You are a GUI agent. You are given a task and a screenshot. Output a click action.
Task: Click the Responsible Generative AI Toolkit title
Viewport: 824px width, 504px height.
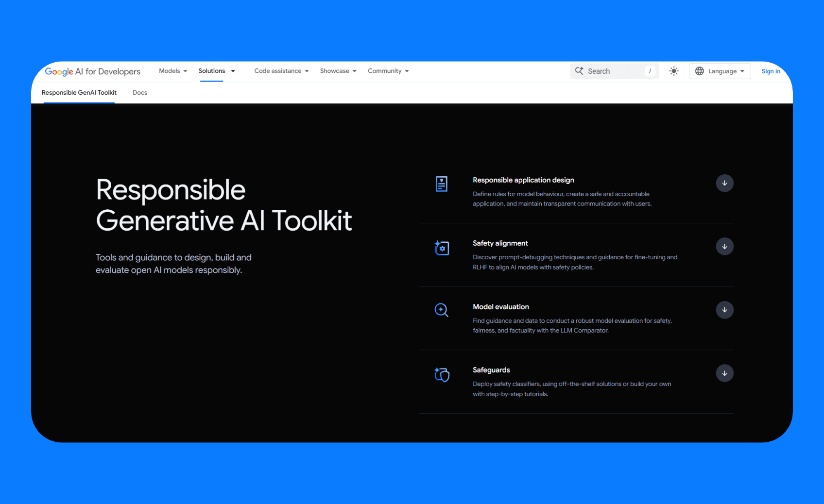click(223, 205)
